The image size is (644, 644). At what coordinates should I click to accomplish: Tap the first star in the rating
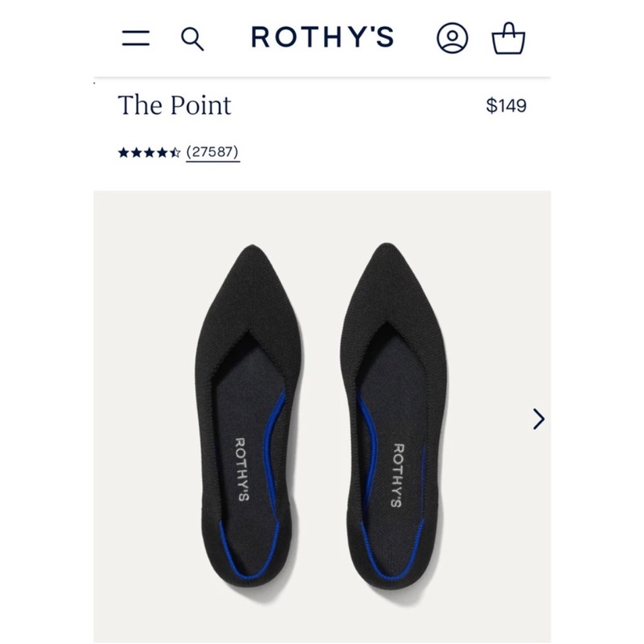point(122,153)
